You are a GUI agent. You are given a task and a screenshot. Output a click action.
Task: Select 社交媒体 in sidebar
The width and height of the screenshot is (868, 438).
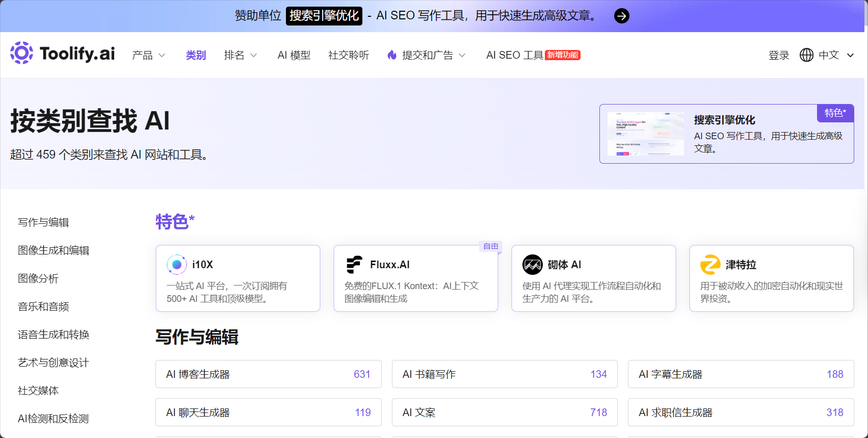[38, 391]
